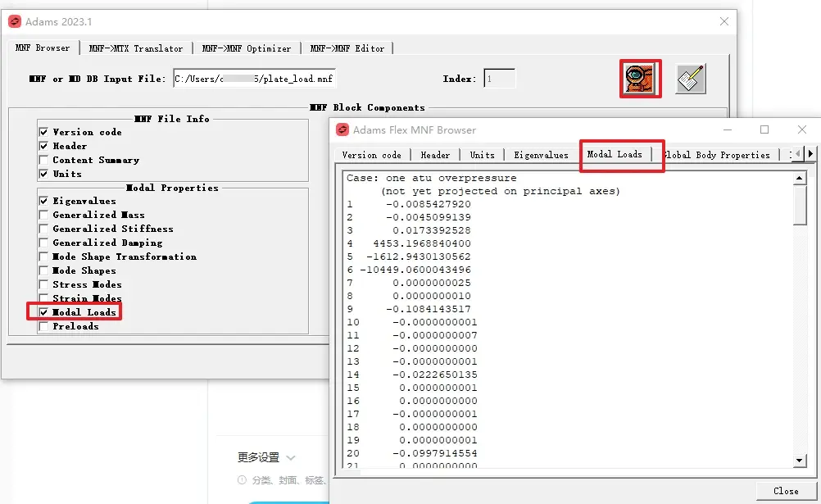Enable the Generalized Stiffness checkbox
This screenshot has height=504, width=821.
click(44, 229)
